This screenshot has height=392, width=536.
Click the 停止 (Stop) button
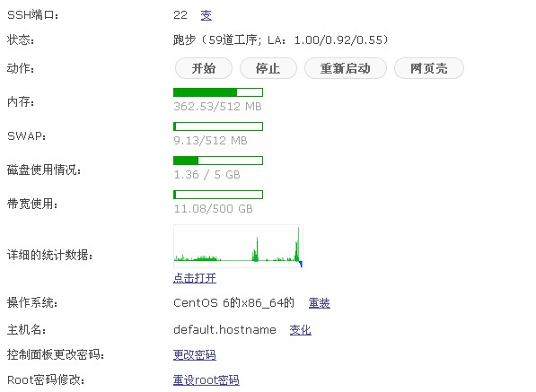[x=268, y=68]
